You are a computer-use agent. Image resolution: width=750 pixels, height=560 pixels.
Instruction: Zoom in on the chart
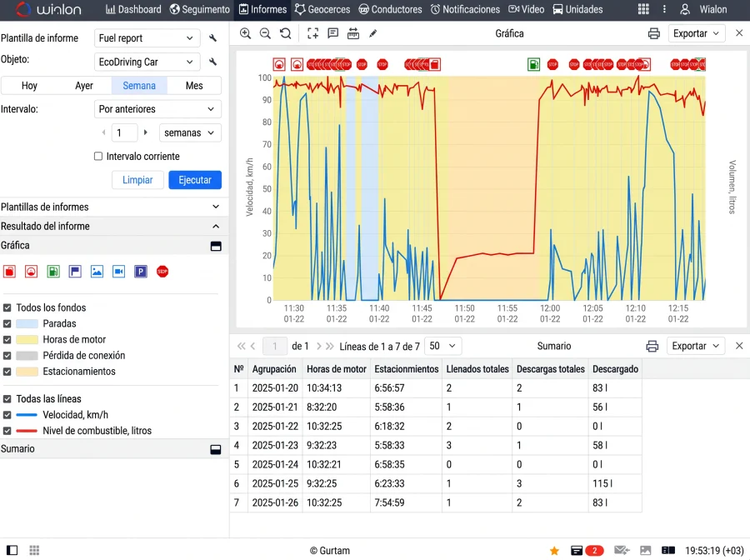(x=245, y=33)
